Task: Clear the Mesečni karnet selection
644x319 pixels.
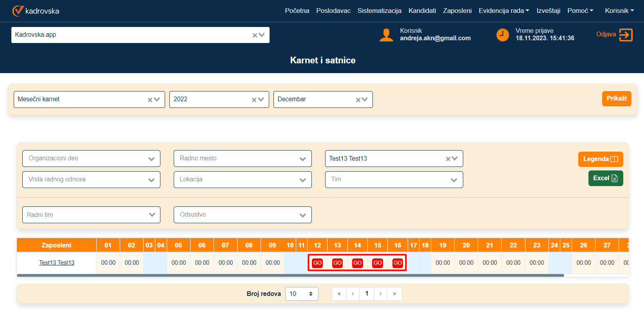Action: click(150, 100)
